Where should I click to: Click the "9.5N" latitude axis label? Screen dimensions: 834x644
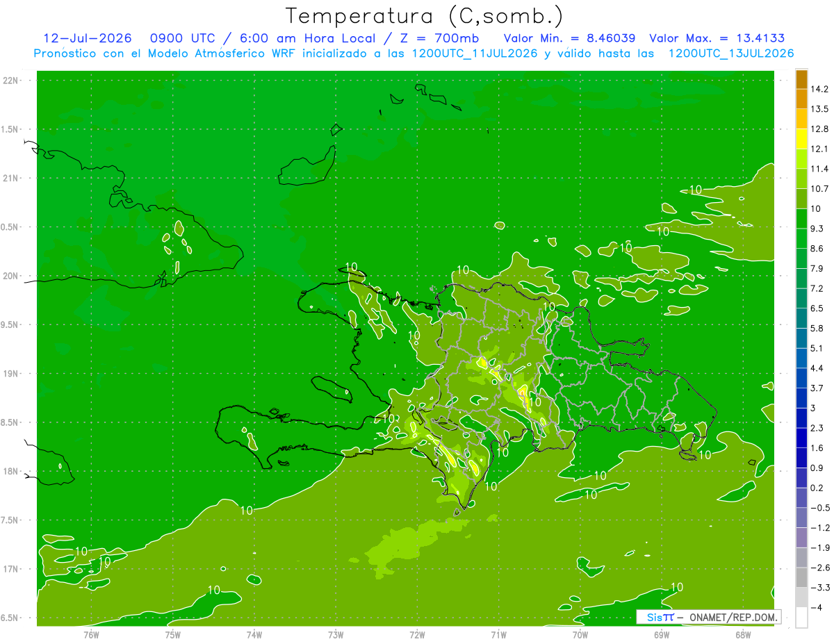point(10,325)
